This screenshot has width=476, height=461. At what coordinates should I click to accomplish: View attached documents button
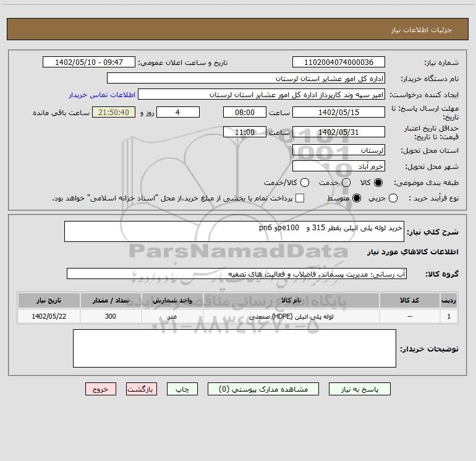click(263, 389)
